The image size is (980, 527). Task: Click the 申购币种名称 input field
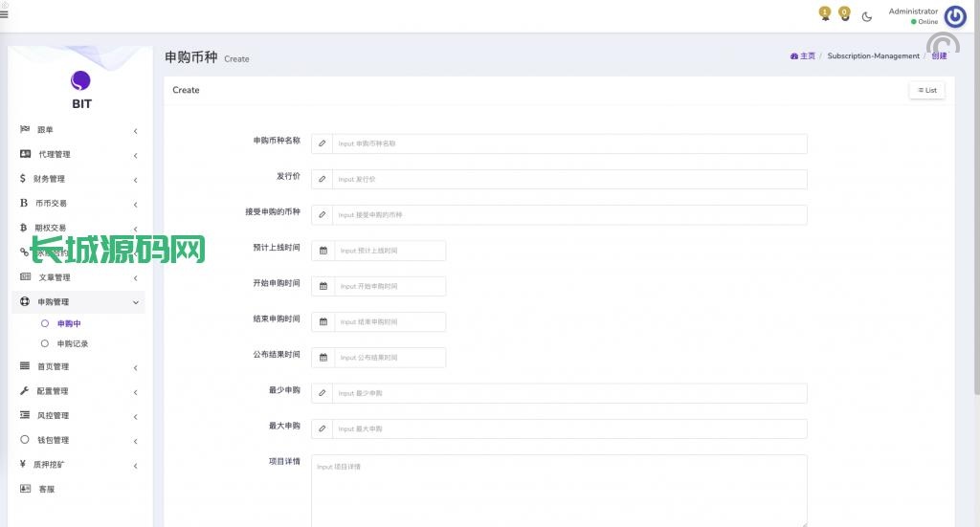[x=568, y=143]
